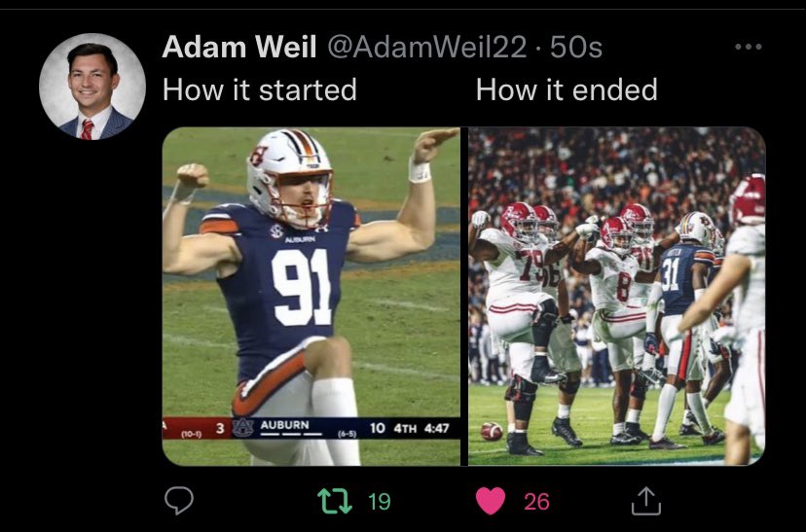806x532 pixels.
Task: Click the "How it started" tweet text
Action: pyautogui.click(x=260, y=89)
